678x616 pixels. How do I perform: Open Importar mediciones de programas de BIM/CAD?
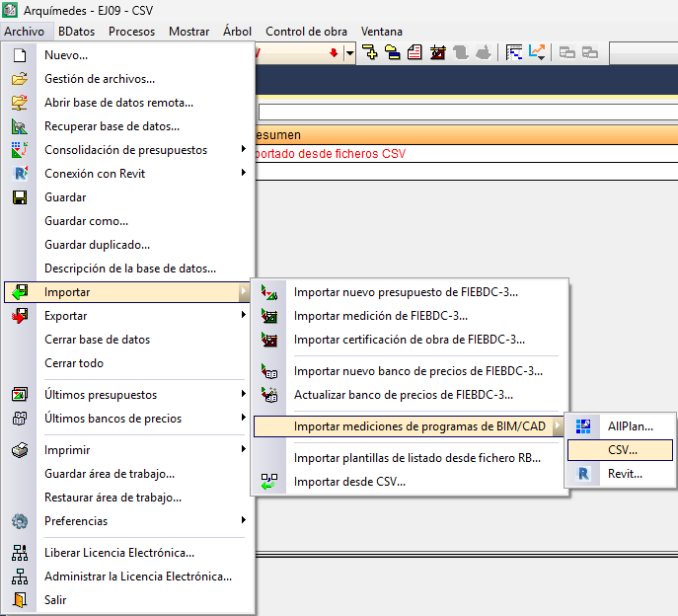pos(409,426)
